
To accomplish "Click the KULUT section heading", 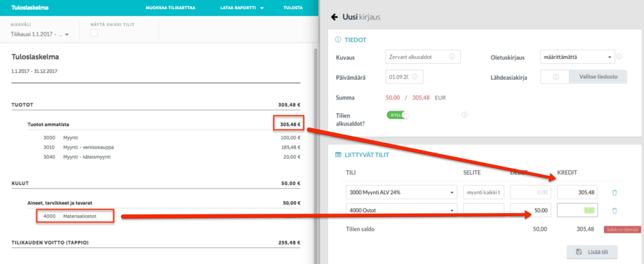I will [x=20, y=183].
